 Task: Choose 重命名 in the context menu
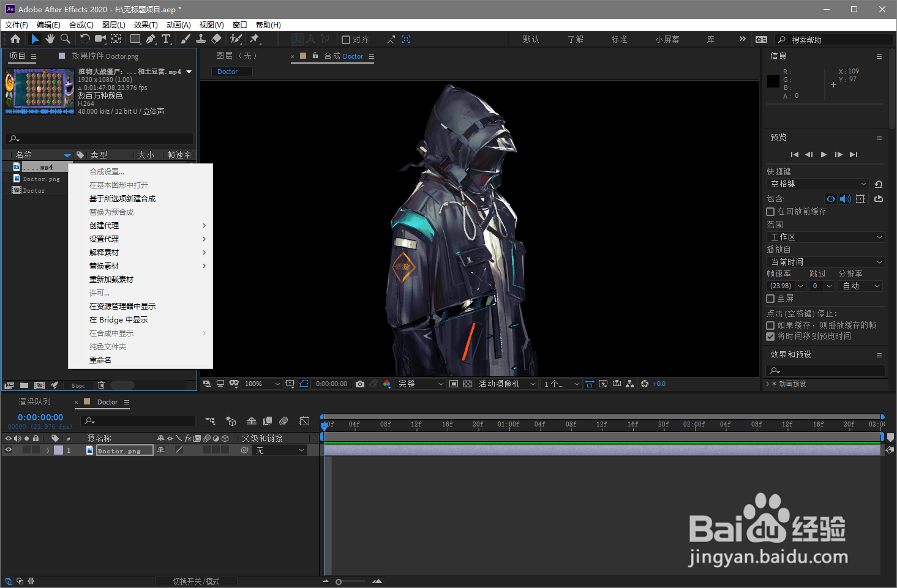[140, 360]
